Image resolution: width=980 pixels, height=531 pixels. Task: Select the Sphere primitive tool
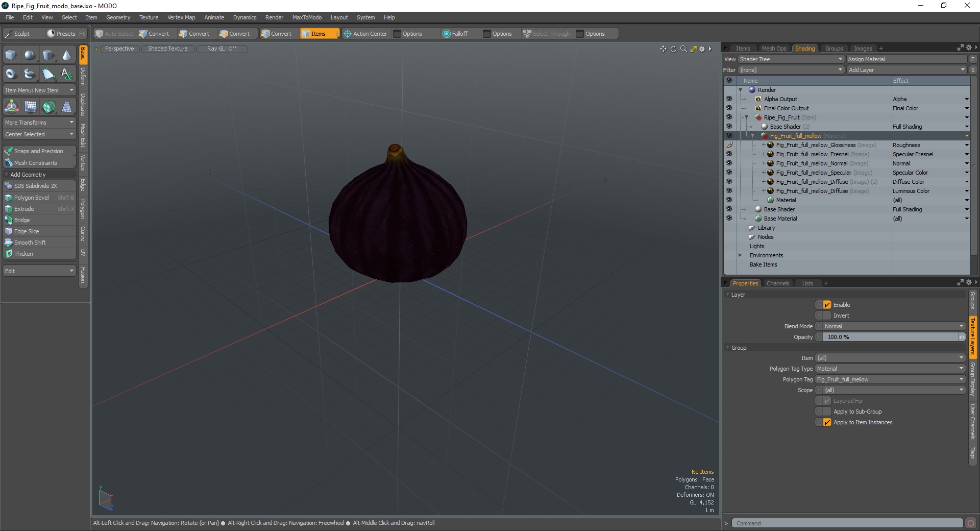tap(30, 55)
